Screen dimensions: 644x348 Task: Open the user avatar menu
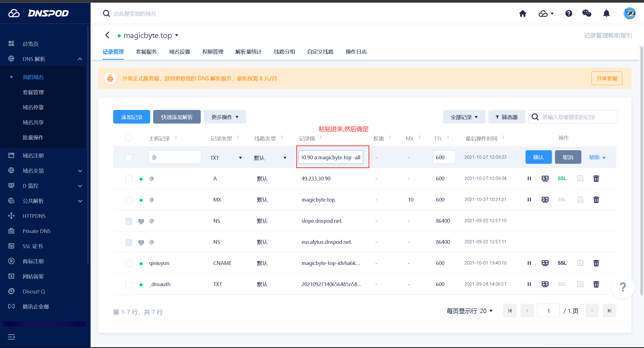(629, 13)
